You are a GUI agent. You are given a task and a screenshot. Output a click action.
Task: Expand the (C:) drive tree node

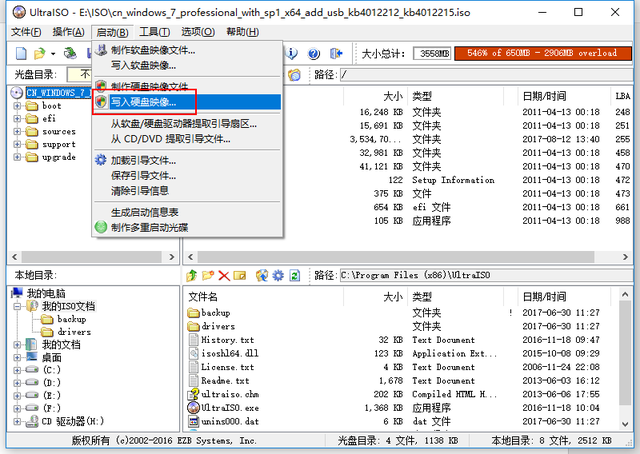[x=17, y=370]
